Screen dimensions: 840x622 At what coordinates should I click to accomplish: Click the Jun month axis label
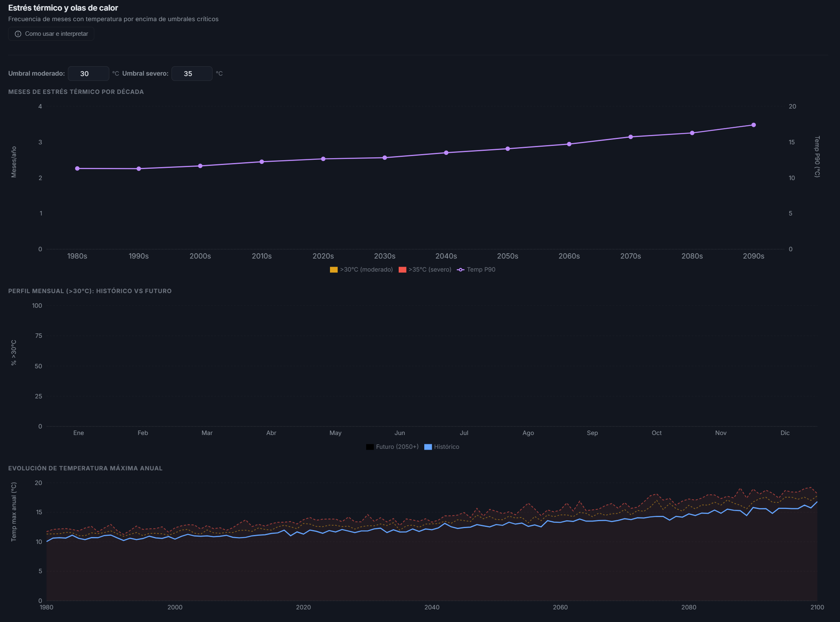click(399, 433)
